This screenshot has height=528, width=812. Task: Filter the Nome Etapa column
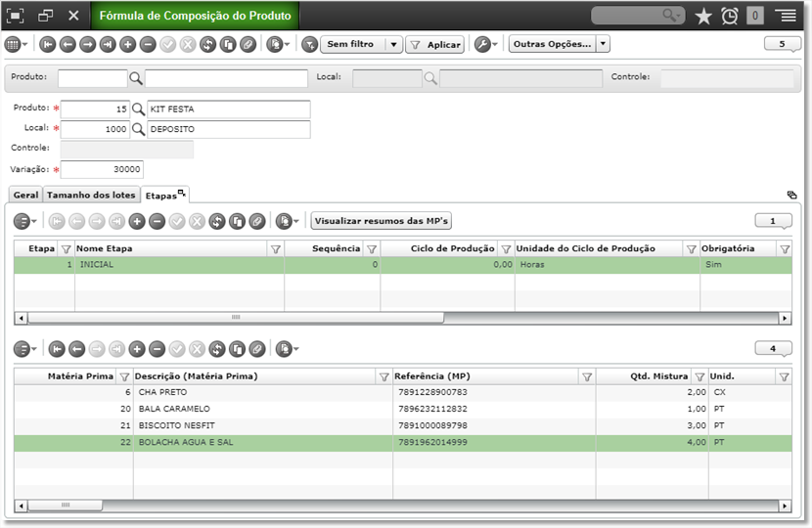276,249
